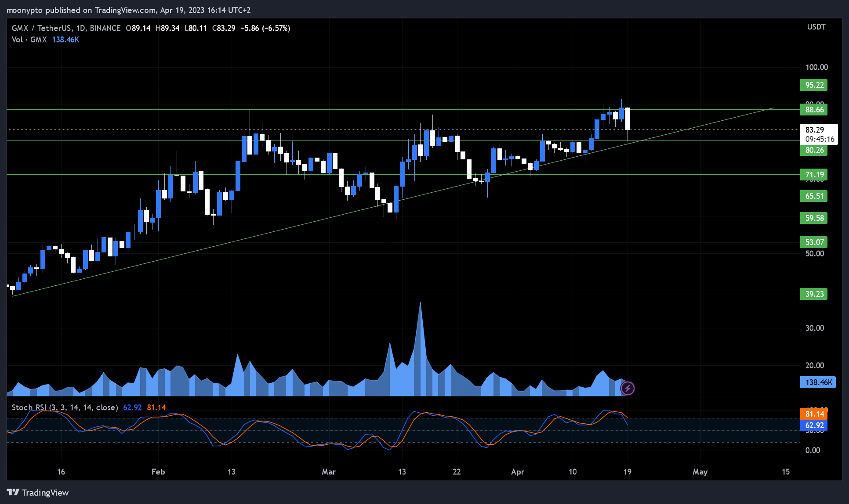Click the 100.00 price axis value
This screenshot has height=504, width=849.
point(816,67)
